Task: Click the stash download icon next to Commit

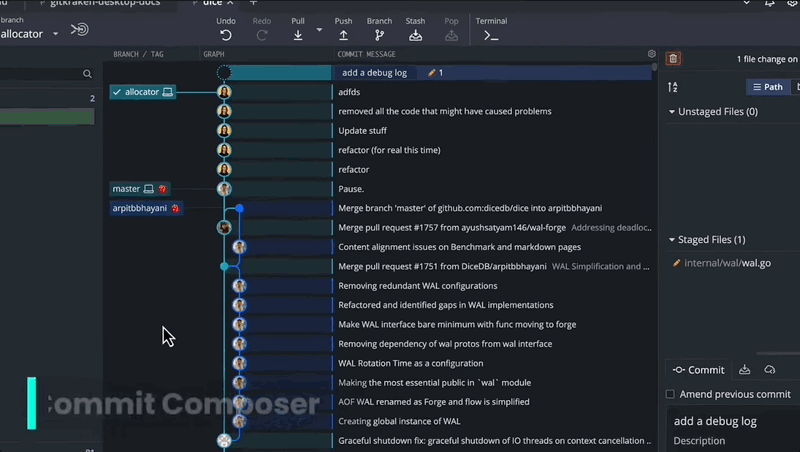Action: click(x=744, y=369)
